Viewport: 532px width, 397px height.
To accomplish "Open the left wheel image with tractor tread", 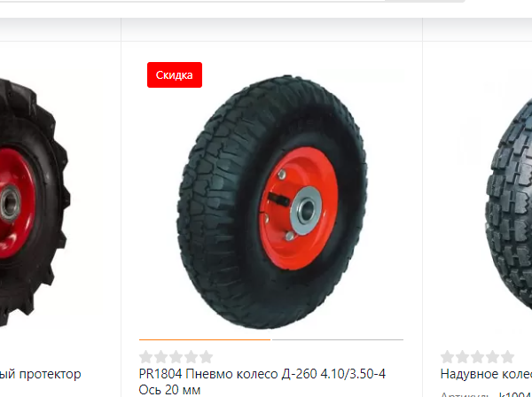I will coord(34,204).
